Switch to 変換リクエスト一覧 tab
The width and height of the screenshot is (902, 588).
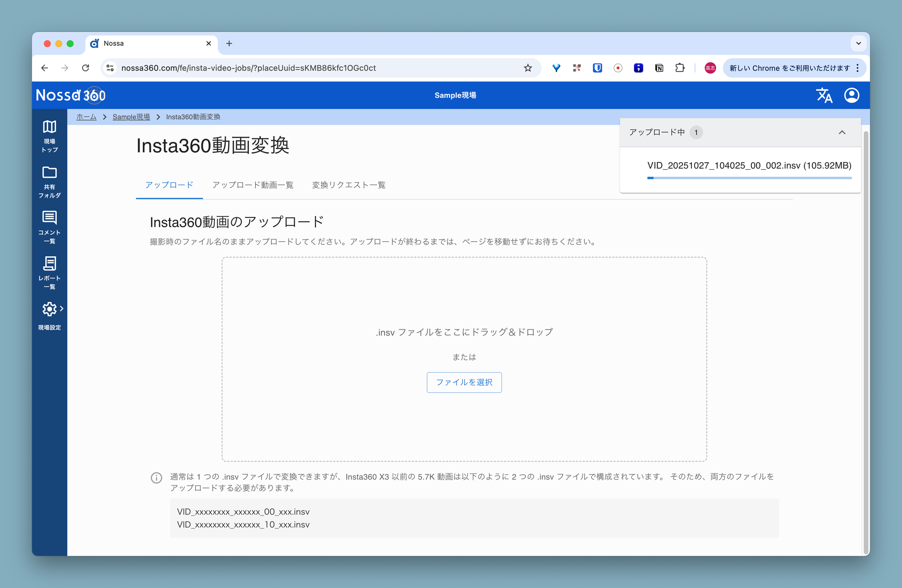point(348,185)
